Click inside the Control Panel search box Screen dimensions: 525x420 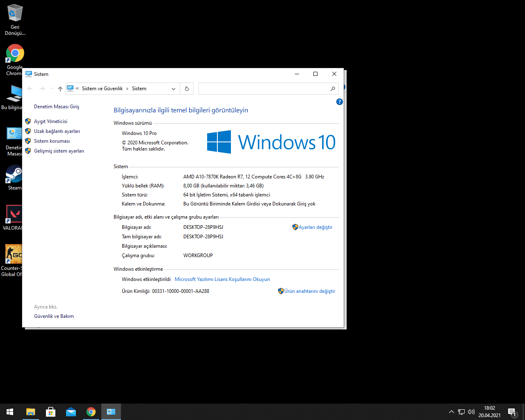[269, 89]
